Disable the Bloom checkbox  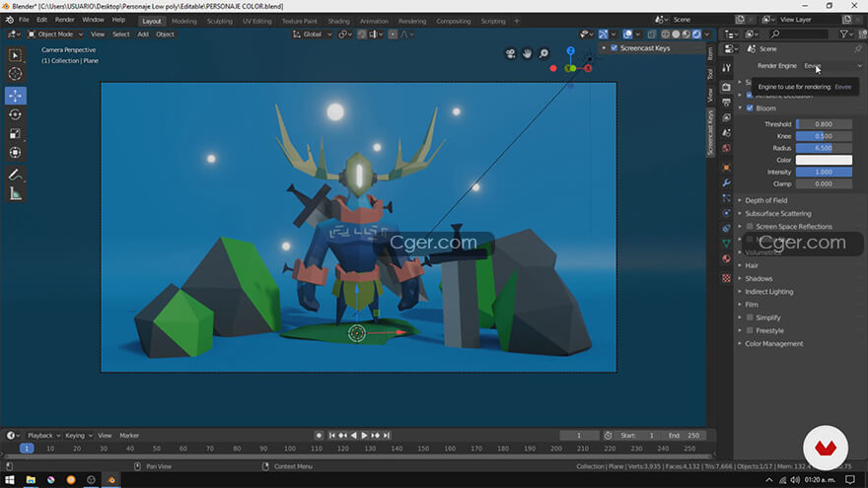pos(750,107)
